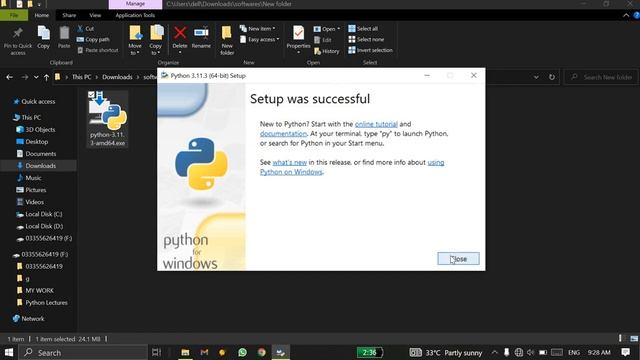Go back with the Back arrow
The image size is (640, 360).
pos(9,77)
